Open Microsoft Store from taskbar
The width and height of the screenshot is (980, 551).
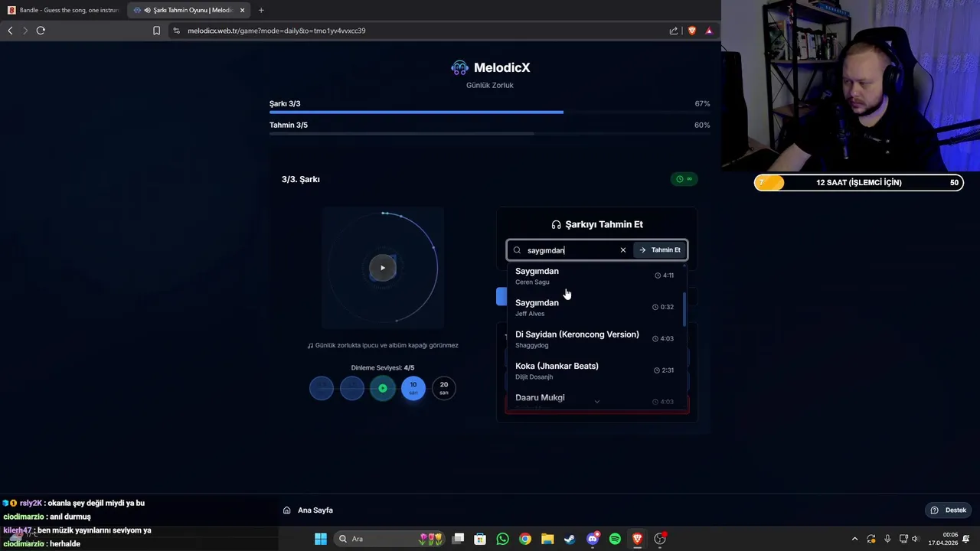tap(480, 539)
